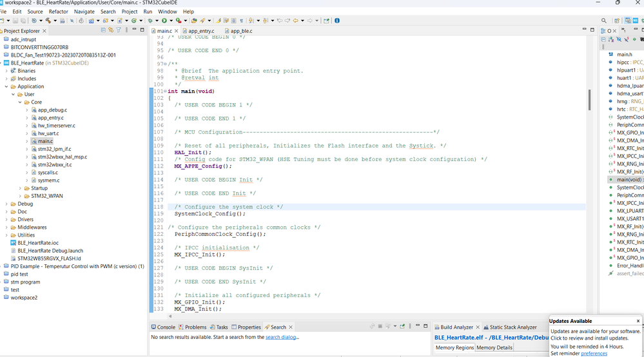
Task: Click the Save All icon in toolbar
Action: click(23, 21)
